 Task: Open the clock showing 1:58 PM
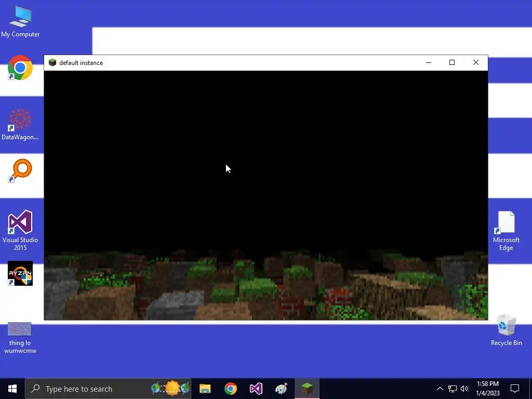click(x=488, y=389)
